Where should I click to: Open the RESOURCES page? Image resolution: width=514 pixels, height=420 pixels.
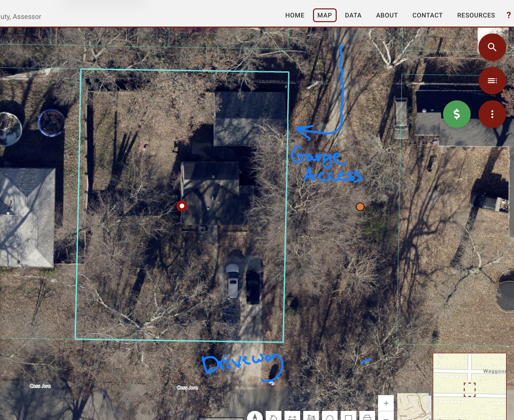(476, 15)
